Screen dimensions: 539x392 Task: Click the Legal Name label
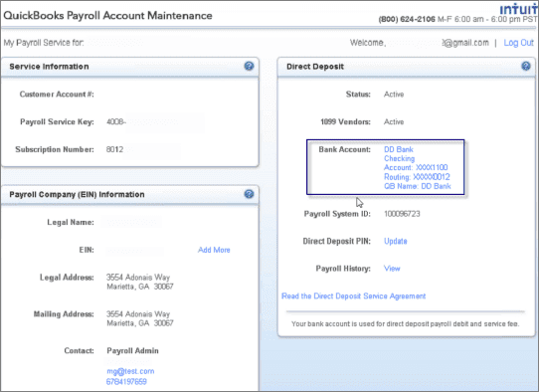pos(71,223)
